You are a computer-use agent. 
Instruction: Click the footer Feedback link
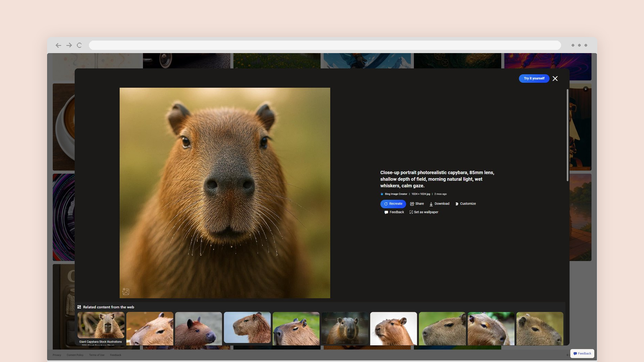(x=116, y=355)
